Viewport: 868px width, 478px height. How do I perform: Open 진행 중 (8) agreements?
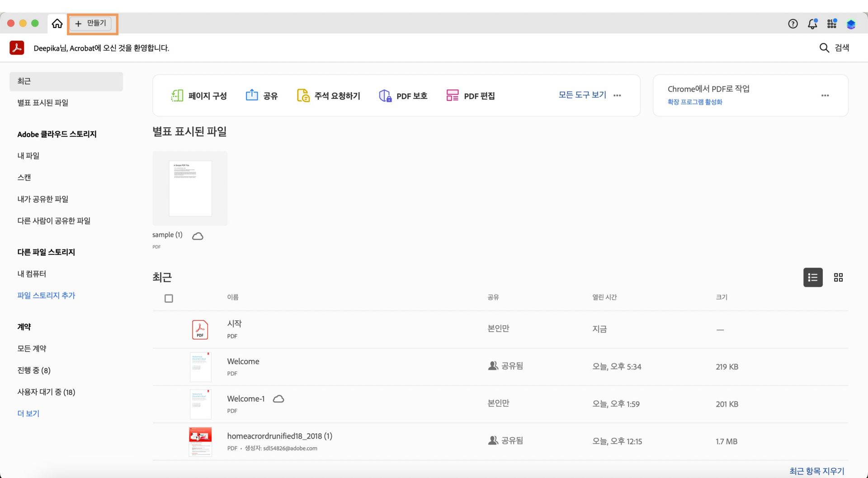point(34,370)
